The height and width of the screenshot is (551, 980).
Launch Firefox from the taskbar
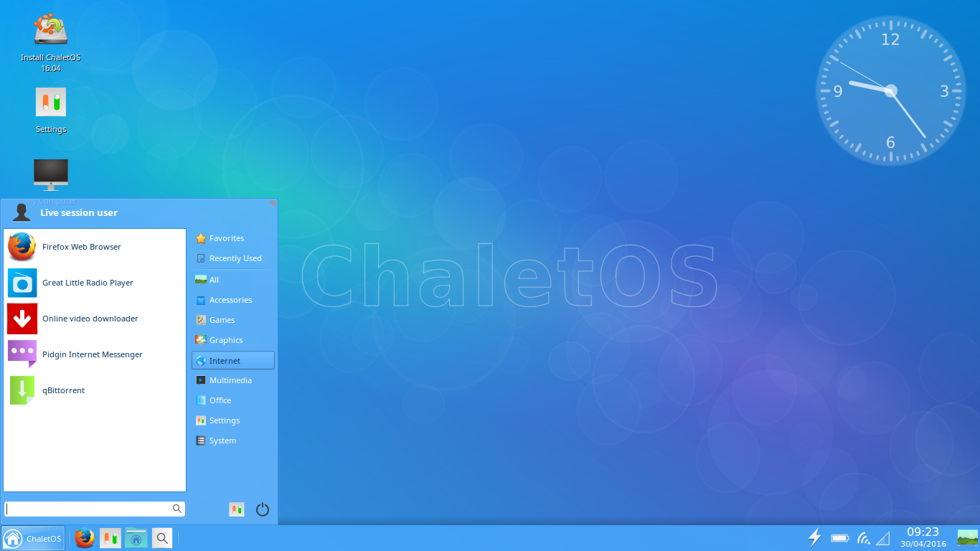85,538
